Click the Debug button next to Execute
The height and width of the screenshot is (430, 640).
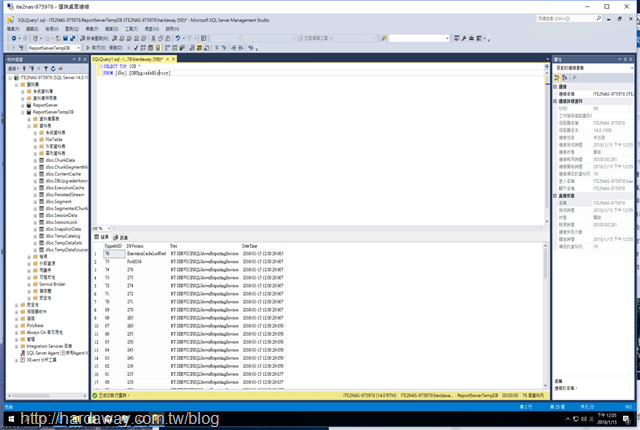(116, 48)
